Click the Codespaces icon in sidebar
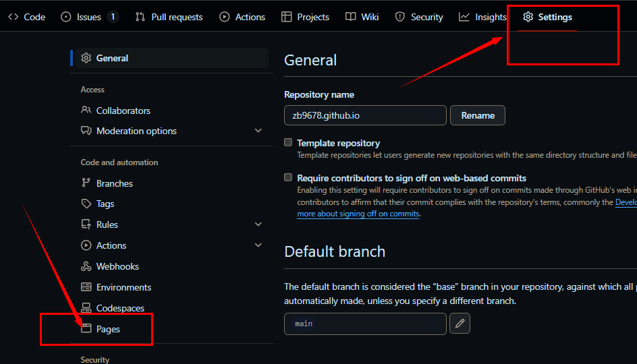 (86, 308)
